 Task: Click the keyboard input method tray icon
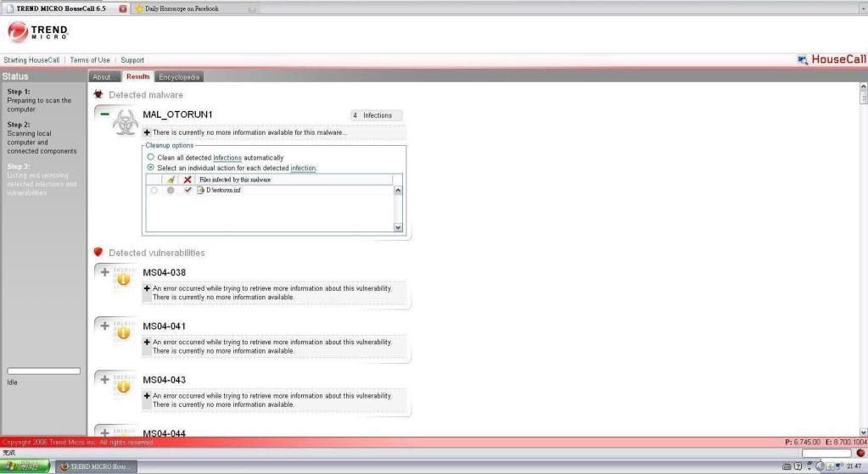point(787,466)
